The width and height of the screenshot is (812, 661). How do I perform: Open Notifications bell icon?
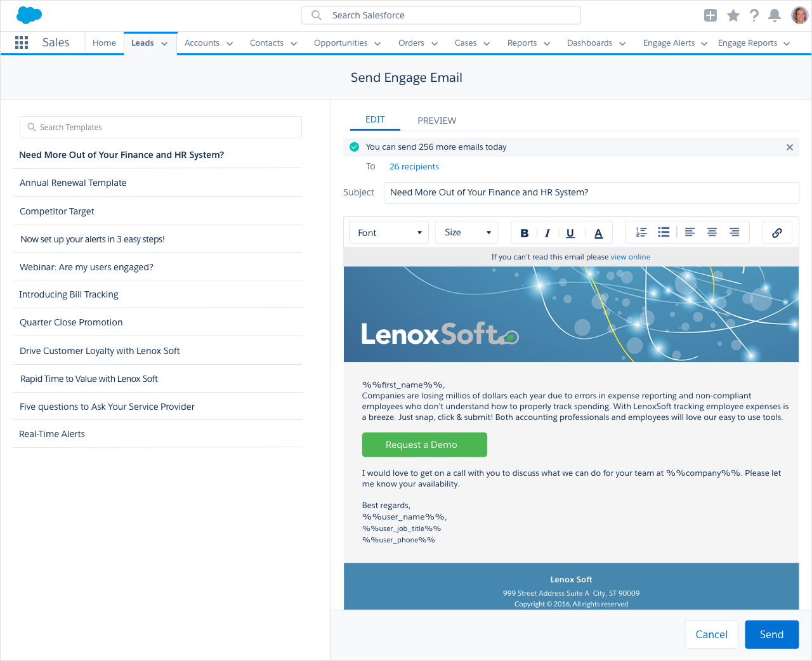click(775, 15)
